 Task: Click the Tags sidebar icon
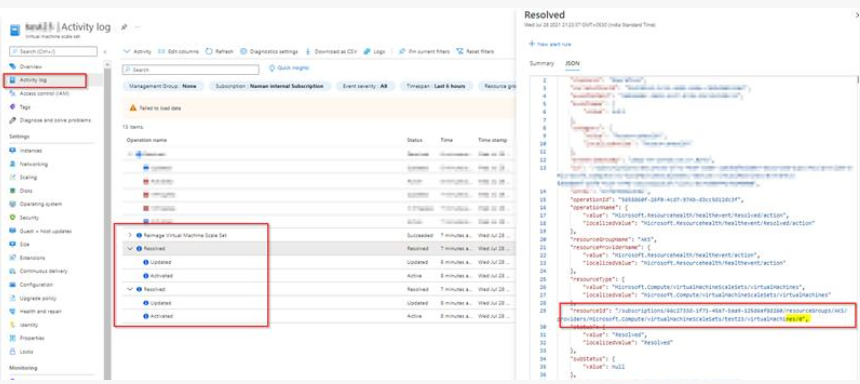[13, 107]
